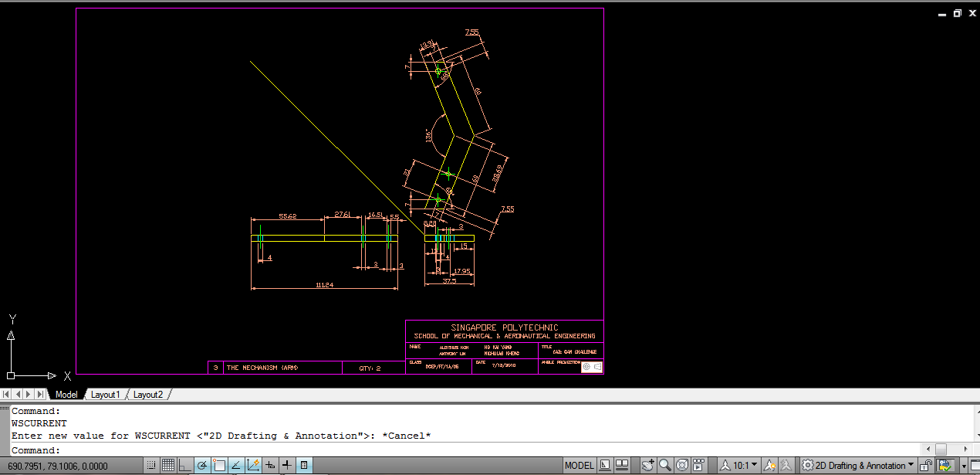Toggle the MODEL space button
Viewport: 980px width, 475px height.
[579, 465]
